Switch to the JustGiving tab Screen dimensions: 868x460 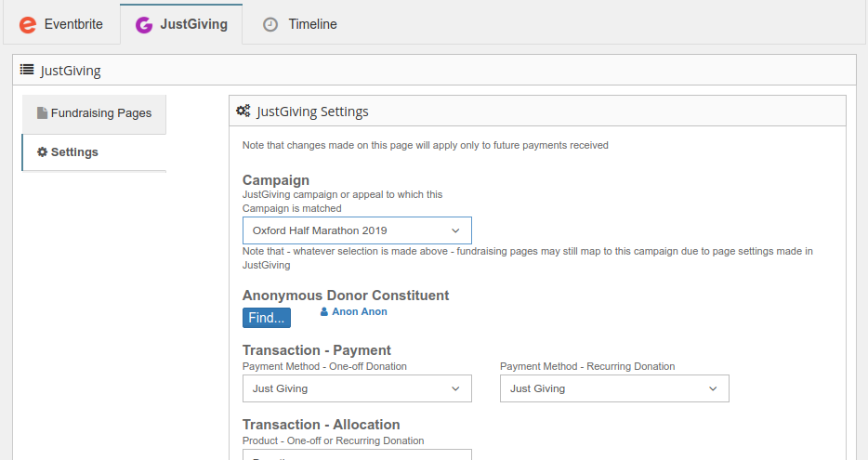tap(181, 24)
